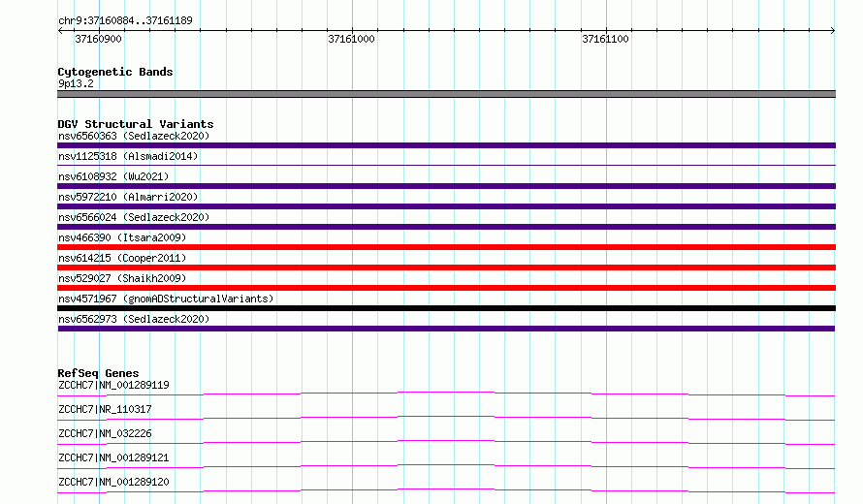Click the magenta intron line of NM_001289121
Image resolution: width=863 pixels, height=504 pixels.
pyautogui.click(x=446, y=466)
